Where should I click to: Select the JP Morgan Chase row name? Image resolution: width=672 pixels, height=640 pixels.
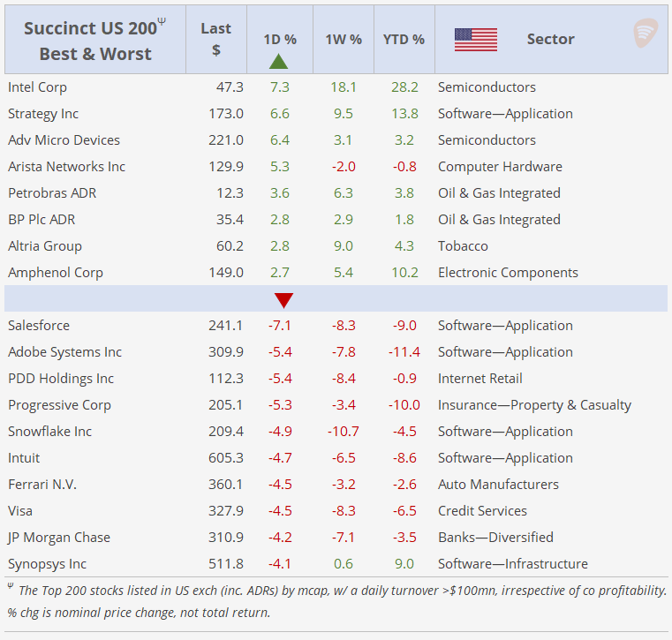point(59,538)
